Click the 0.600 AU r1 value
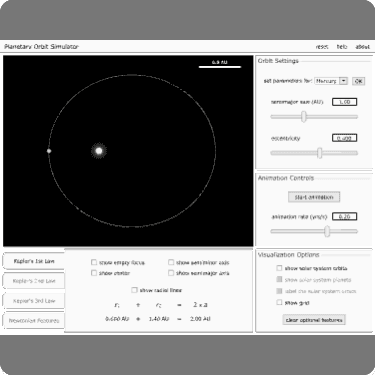375x375 pixels. click(117, 319)
